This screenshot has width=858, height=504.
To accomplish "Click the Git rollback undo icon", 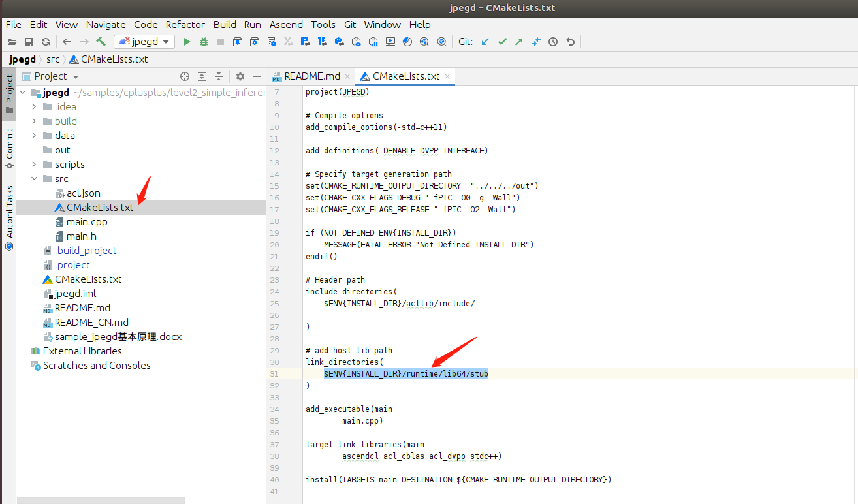I will click(570, 42).
